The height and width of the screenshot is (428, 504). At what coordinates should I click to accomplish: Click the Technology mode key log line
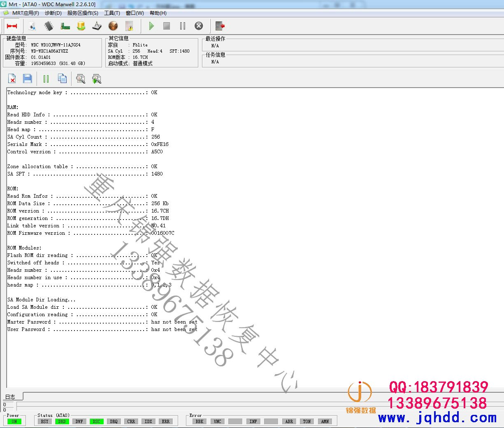click(82, 93)
